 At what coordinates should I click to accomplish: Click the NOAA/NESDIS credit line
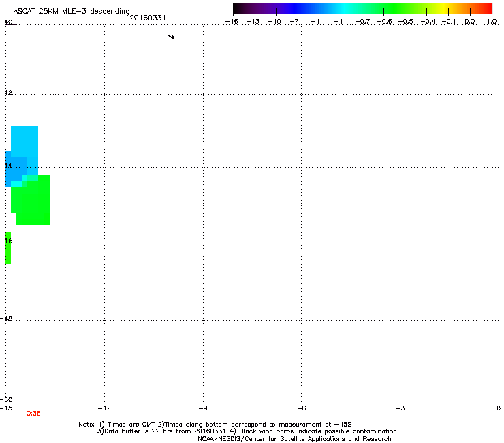[x=294, y=438]
